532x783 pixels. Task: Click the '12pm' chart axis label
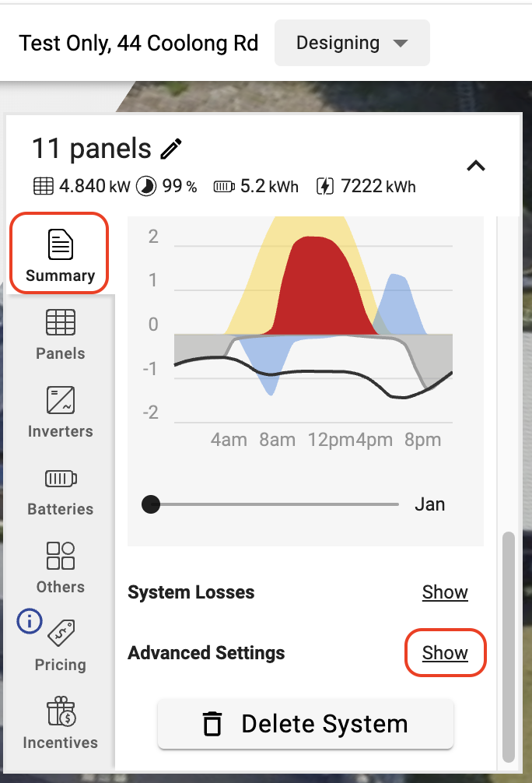[331, 440]
